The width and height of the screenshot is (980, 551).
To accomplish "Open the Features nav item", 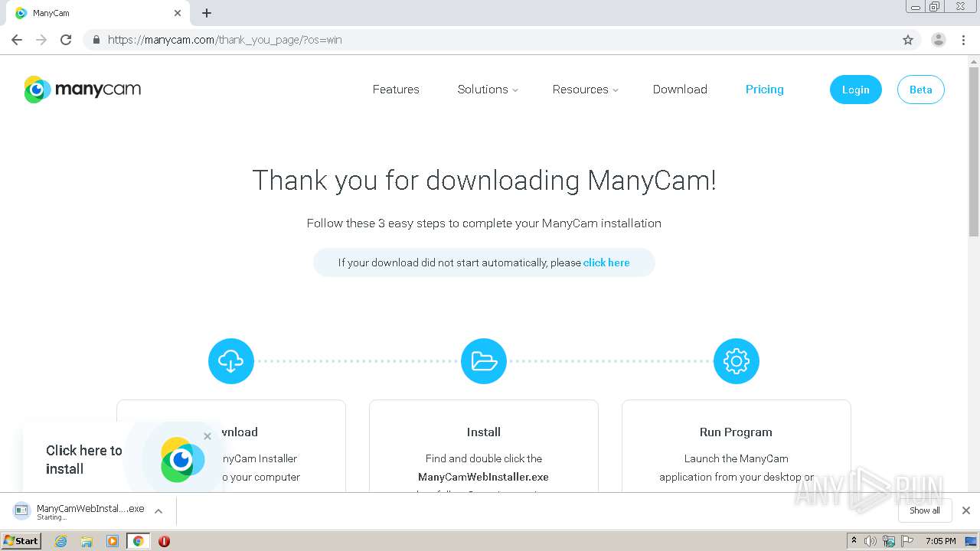I will (x=396, y=90).
